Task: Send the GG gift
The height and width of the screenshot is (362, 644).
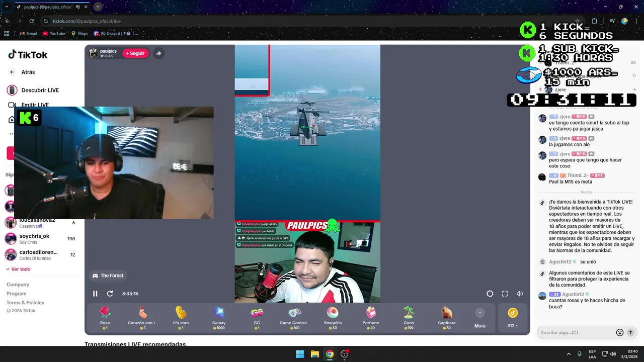Action: 257,318
